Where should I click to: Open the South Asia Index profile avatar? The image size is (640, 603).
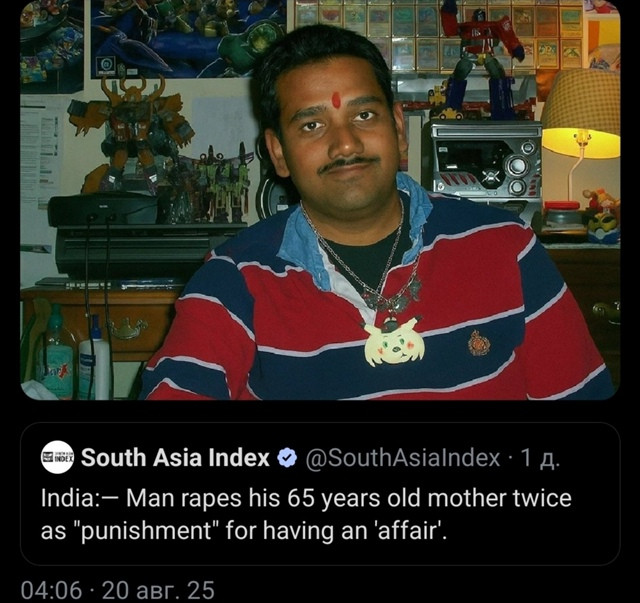[58, 457]
